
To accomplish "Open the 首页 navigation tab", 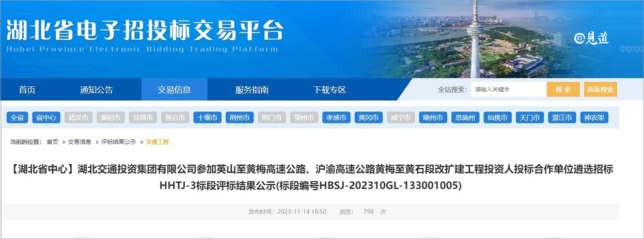I will 27,90.
